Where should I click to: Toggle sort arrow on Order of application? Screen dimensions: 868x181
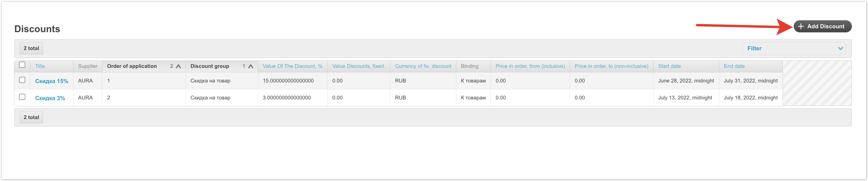click(178, 66)
